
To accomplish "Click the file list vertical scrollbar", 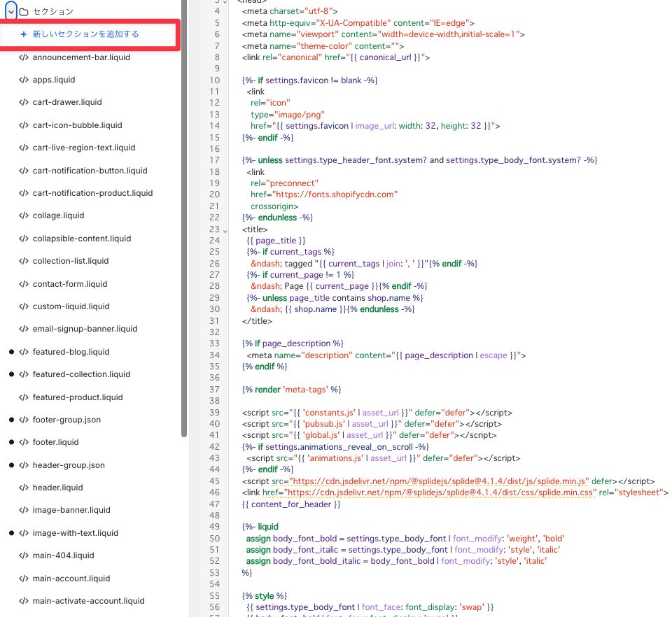I will (184, 218).
